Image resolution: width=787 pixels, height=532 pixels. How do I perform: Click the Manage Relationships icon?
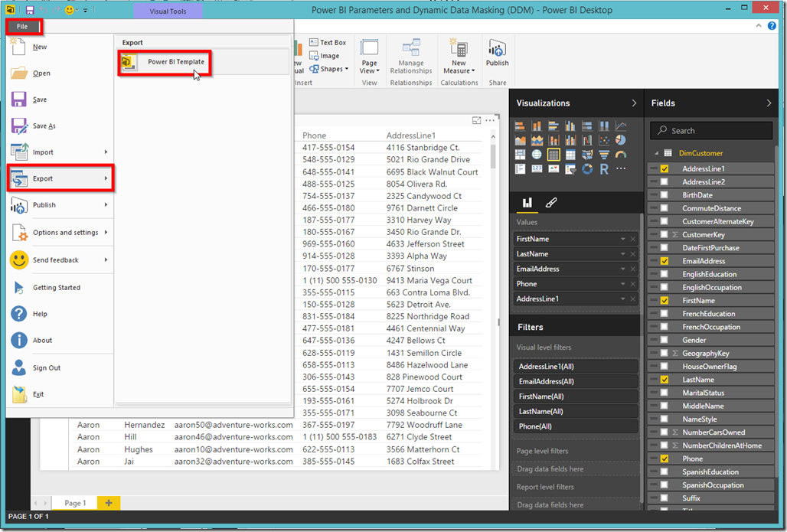click(x=411, y=49)
